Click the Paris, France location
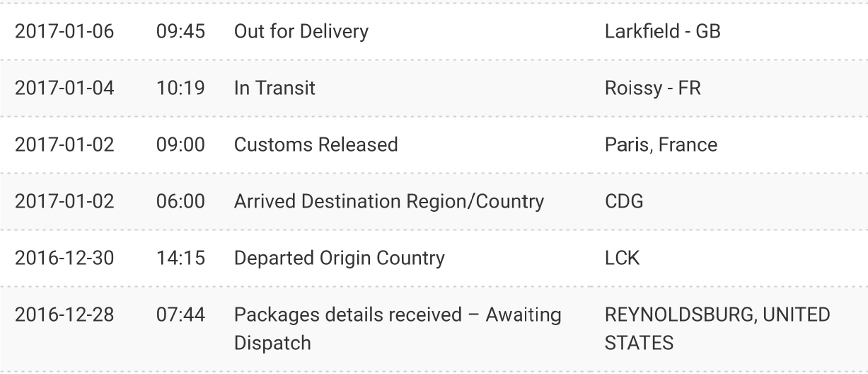The width and height of the screenshot is (868, 374). [661, 145]
